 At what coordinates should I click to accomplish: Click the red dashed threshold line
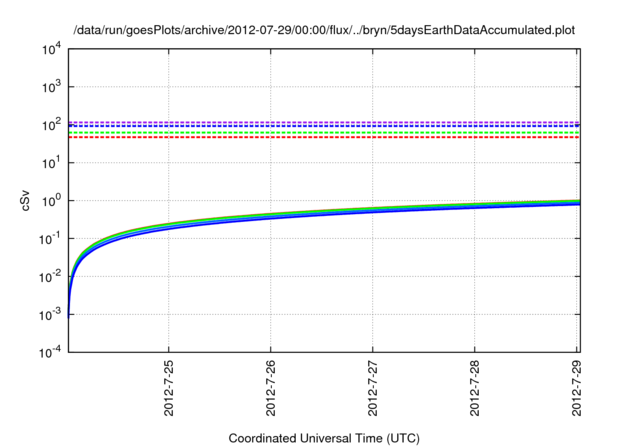tap(324, 137)
